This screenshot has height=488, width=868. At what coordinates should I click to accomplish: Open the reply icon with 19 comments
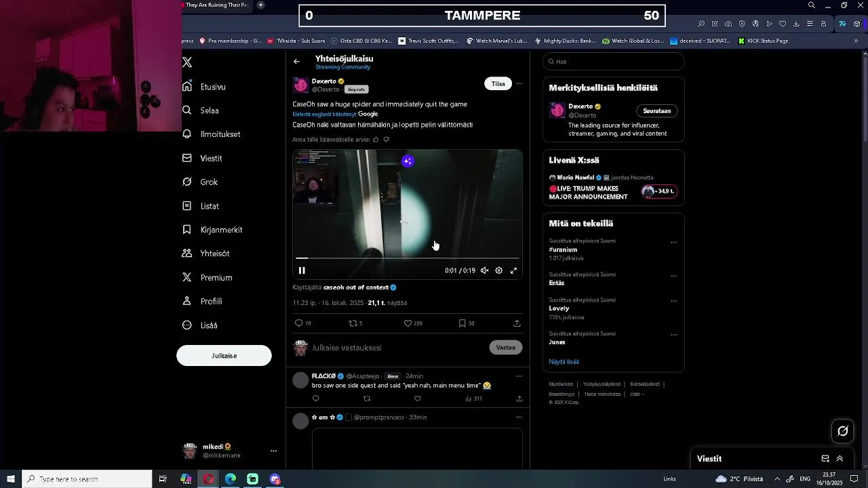click(302, 323)
